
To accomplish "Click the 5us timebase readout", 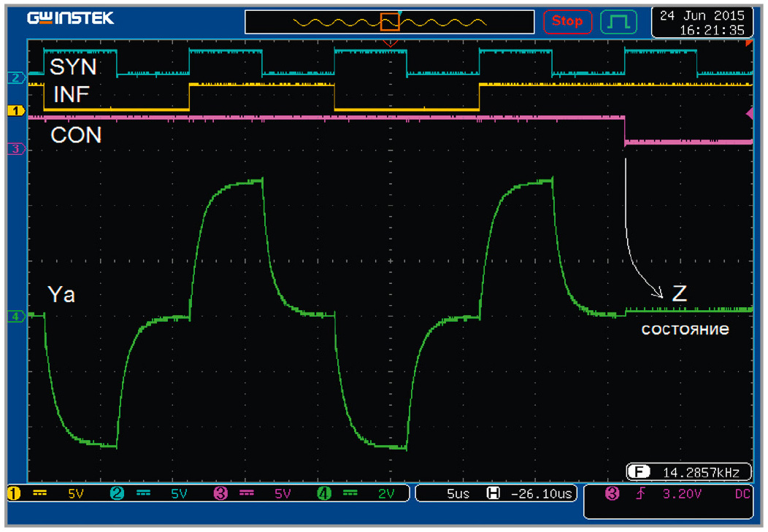I will pyautogui.click(x=458, y=494).
